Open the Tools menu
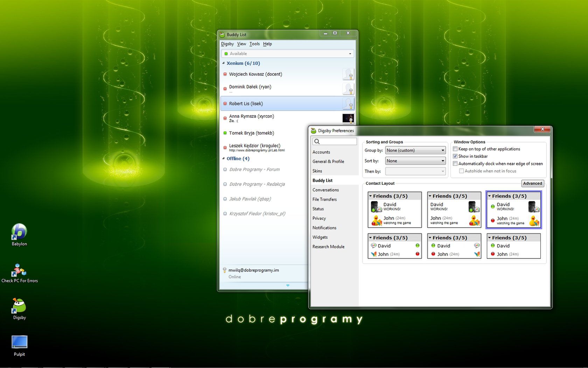The width and height of the screenshot is (588, 368). coord(254,44)
